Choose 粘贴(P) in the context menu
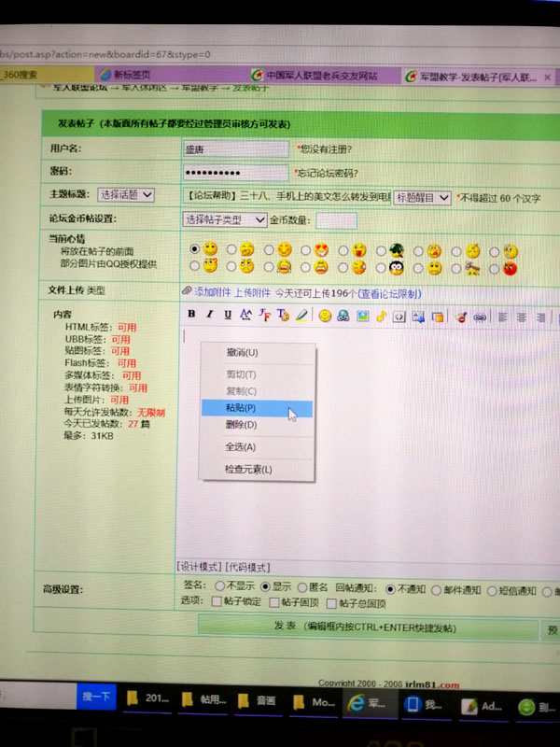Screen dimensions: 560x747 [258, 408]
